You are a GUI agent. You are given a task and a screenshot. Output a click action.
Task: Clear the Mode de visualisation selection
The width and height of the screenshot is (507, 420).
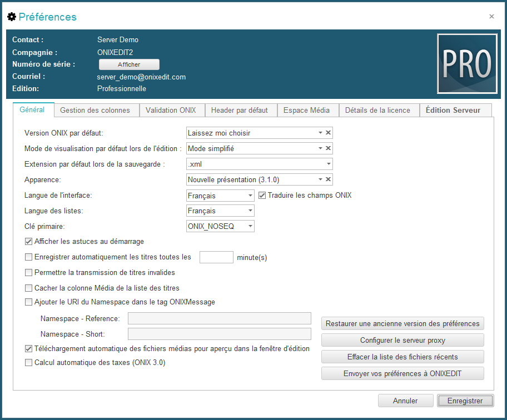tap(328, 148)
